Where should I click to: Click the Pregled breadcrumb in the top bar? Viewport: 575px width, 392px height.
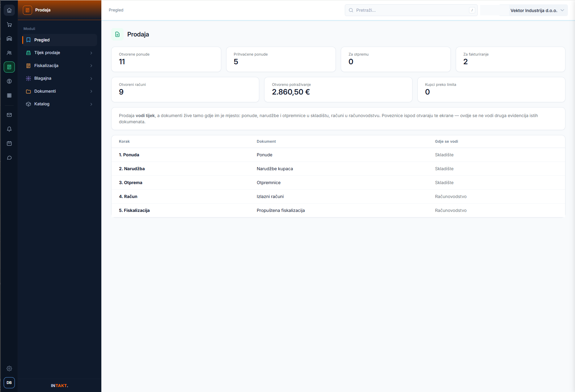pos(116,10)
